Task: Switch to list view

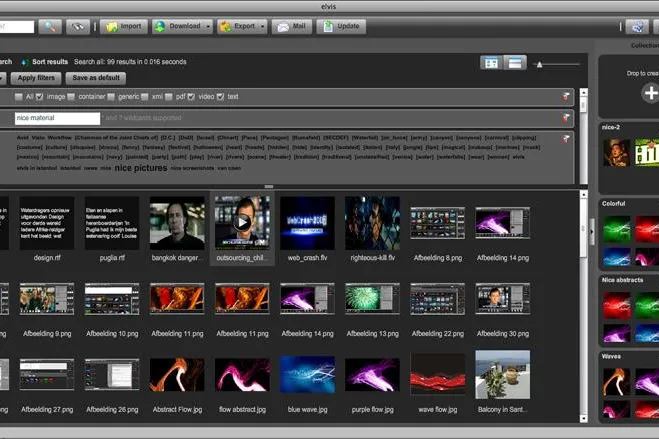Action: (x=515, y=63)
